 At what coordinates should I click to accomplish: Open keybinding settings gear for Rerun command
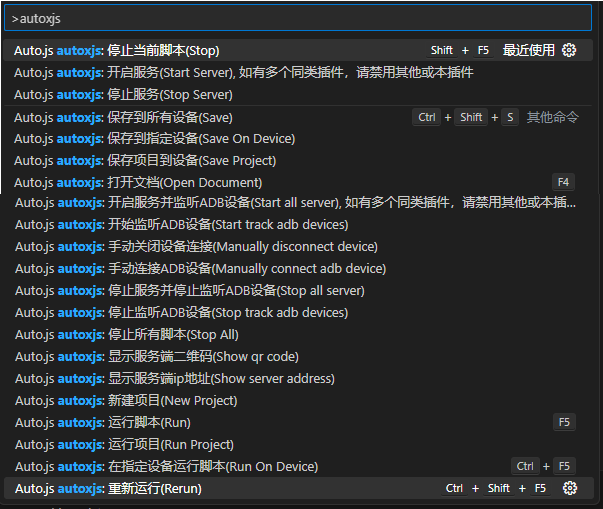coord(570,488)
